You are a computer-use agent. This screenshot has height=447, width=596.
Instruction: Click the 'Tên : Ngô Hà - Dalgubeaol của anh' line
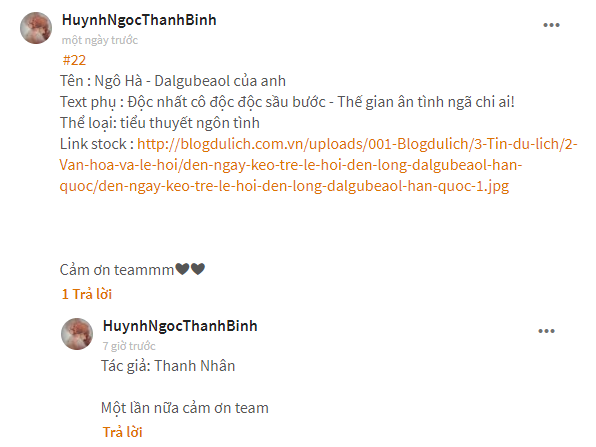point(173,81)
